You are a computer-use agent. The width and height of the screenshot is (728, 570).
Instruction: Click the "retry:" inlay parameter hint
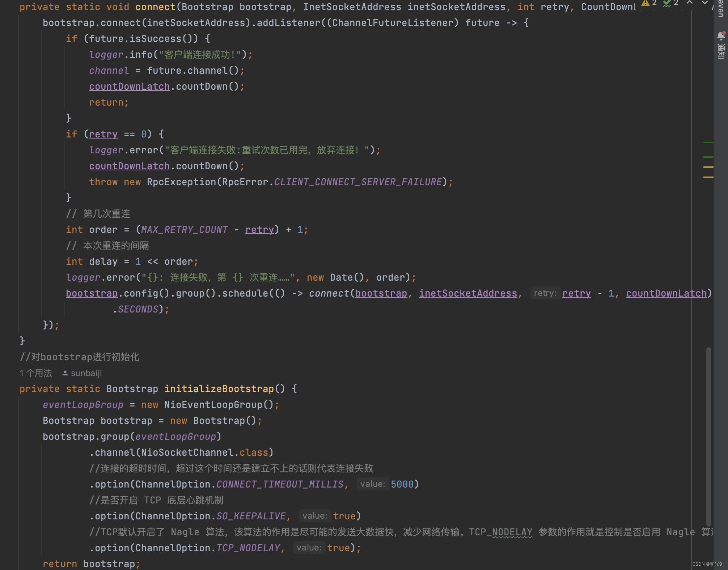[x=545, y=293]
